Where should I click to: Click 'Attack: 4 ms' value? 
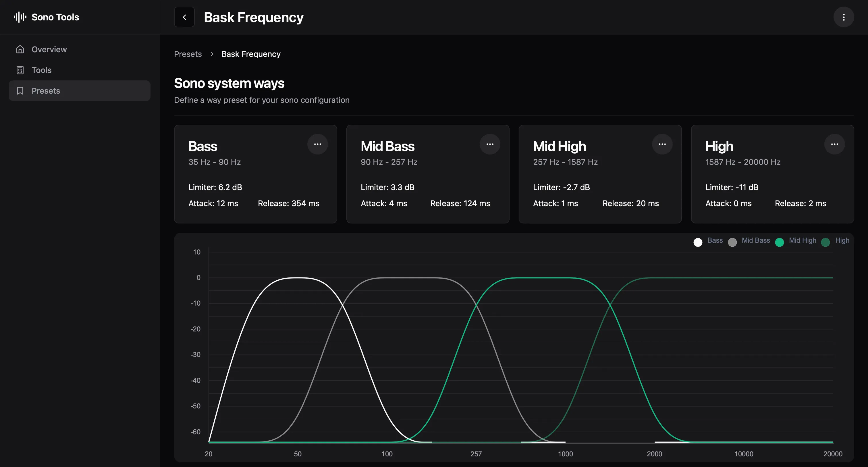point(384,204)
